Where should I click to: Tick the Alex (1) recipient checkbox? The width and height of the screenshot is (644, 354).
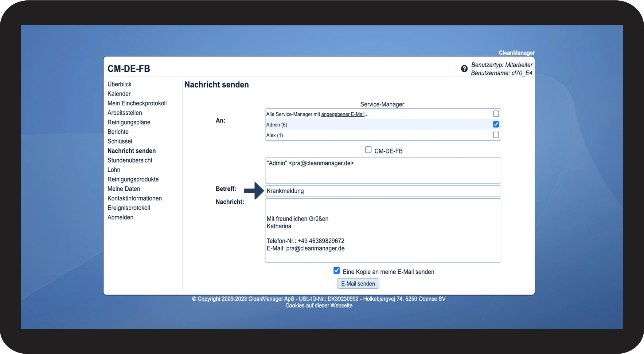496,135
